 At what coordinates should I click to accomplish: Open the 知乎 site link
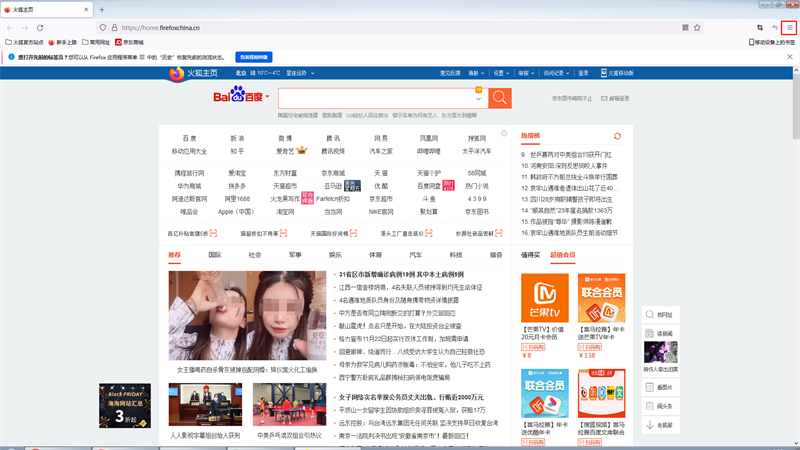point(237,151)
